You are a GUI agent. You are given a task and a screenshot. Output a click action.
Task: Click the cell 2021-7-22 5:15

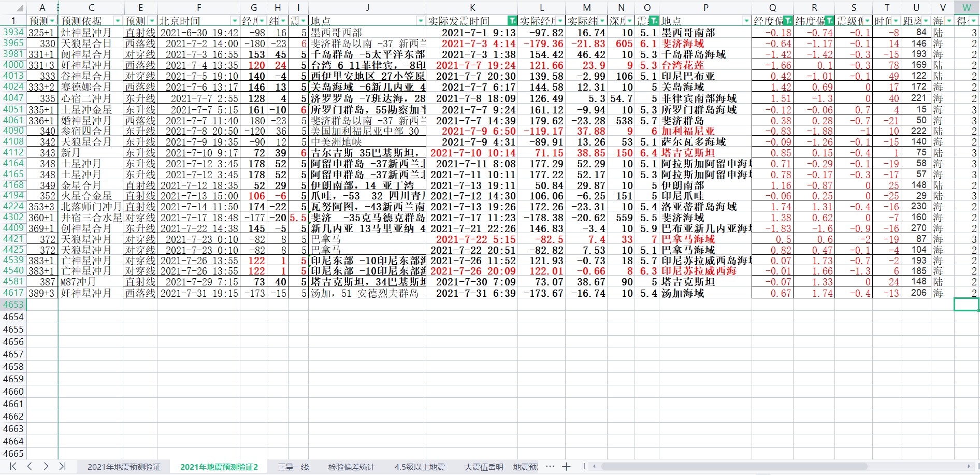(x=472, y=239)
